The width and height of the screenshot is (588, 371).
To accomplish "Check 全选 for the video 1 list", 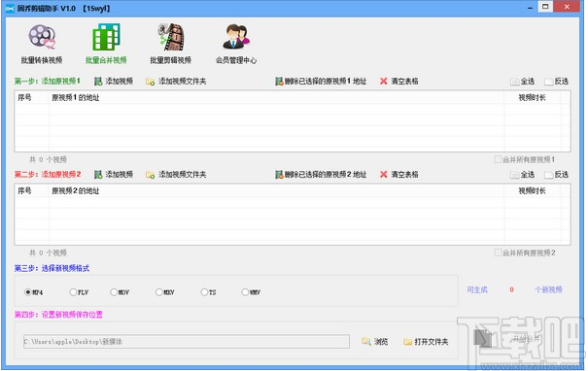I will click(522, 82).
